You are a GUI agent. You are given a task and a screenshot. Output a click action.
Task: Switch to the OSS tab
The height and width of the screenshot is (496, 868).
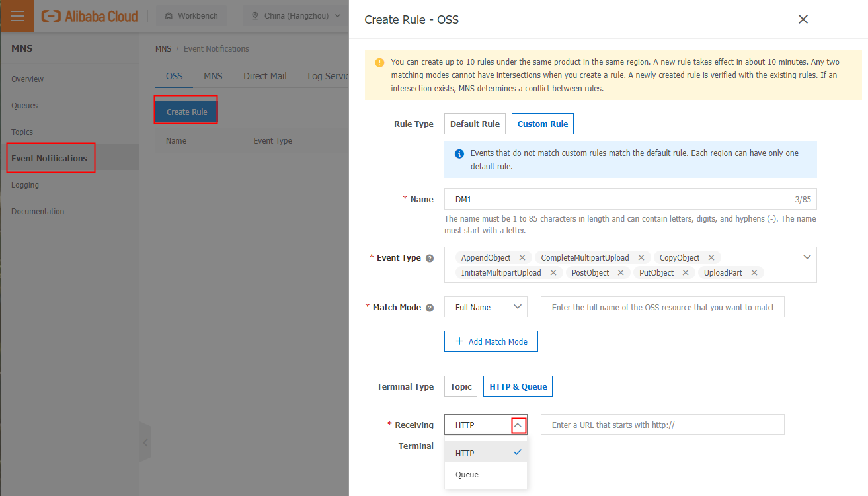pyautogui.click(x=175, y=76)
